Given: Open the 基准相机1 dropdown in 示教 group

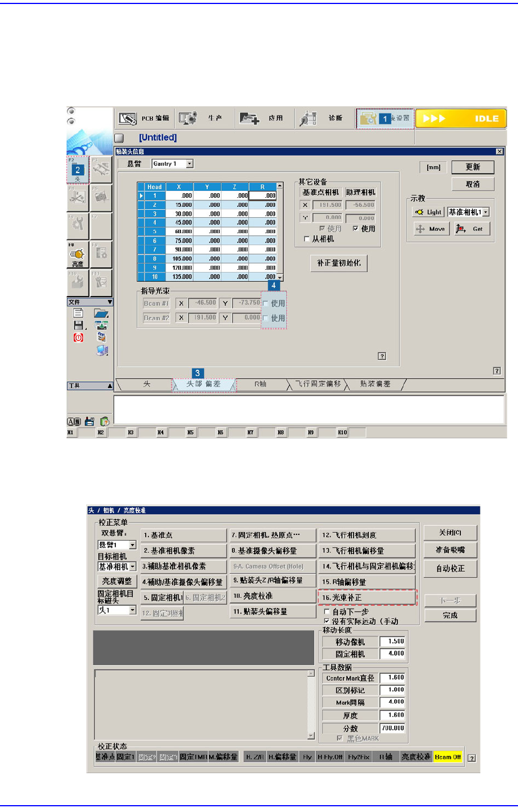Looking at the screenshot, I should (486, 212).
